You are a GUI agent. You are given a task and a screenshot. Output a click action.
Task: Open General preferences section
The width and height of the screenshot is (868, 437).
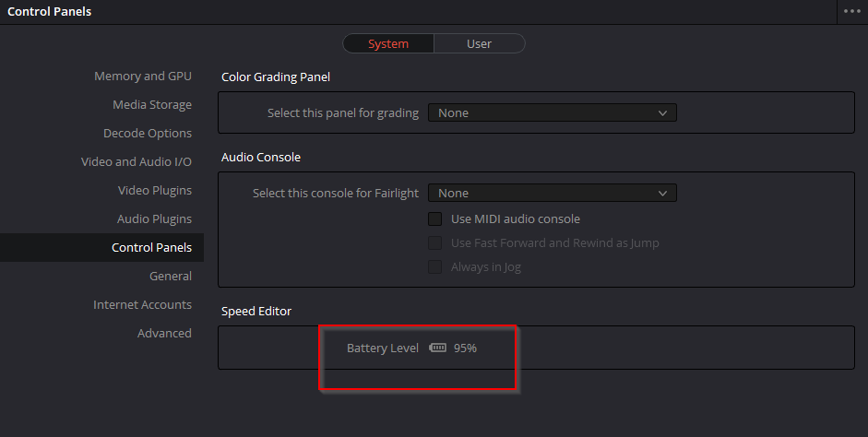click(x=171, y=277)
